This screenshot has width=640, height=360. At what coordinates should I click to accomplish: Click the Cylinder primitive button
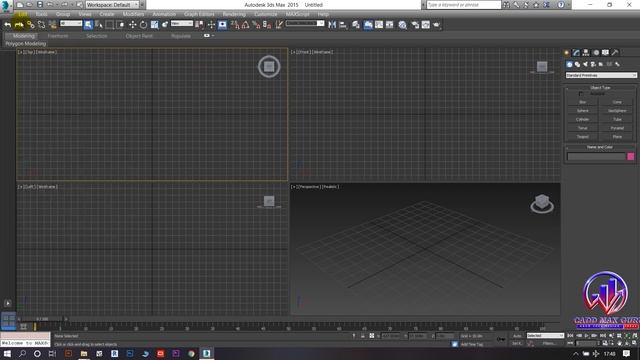click(582, 119)
